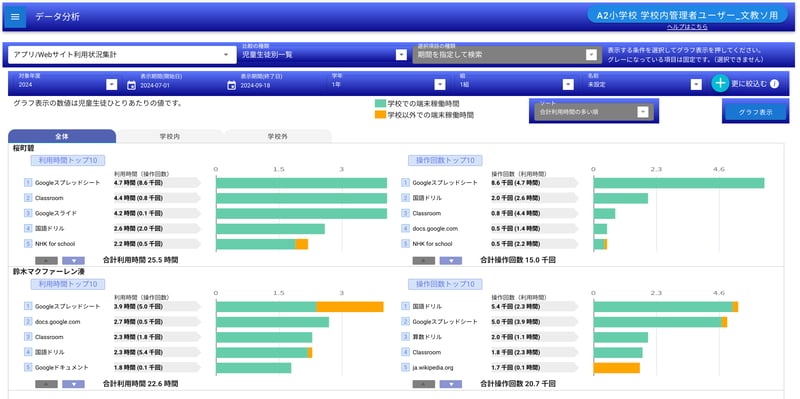
Task: Switch to the 学校内 tab
Action: 170,137
